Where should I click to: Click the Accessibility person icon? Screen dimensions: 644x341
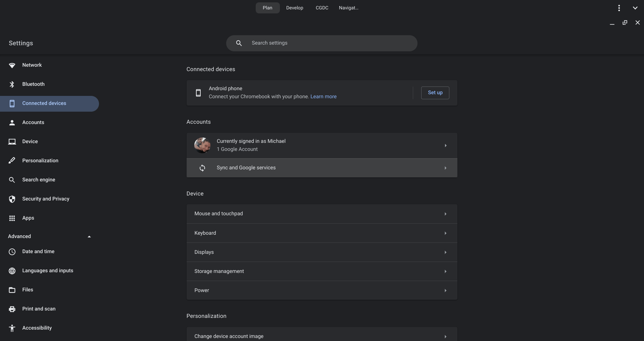[12, 328]
